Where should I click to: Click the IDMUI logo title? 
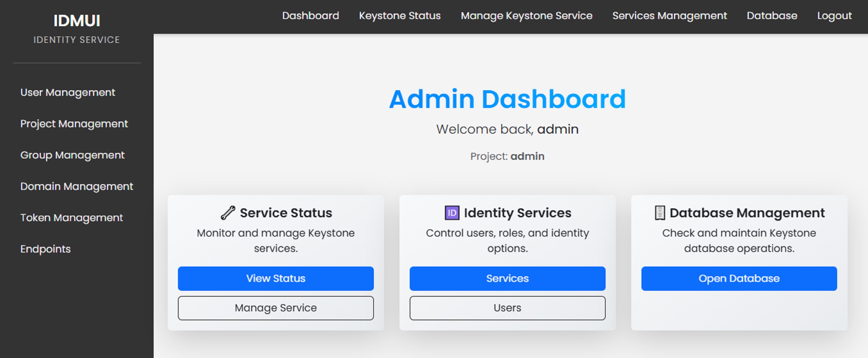pos(77,21)
